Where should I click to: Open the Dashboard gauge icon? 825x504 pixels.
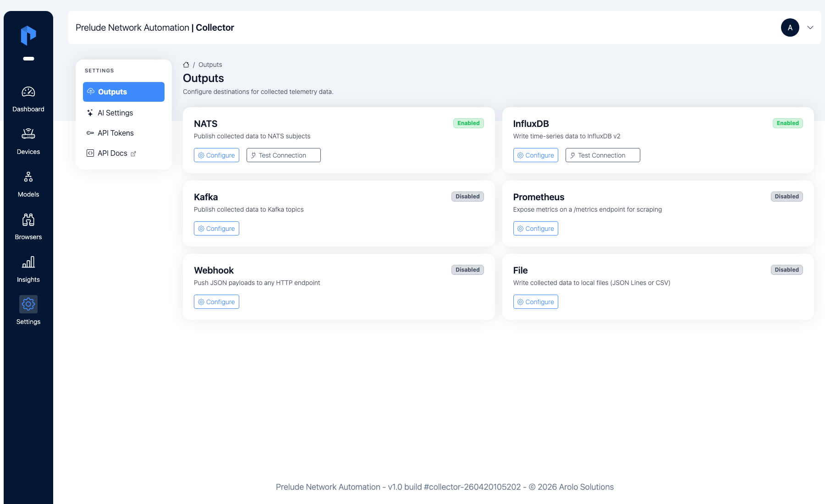(28, 92)
